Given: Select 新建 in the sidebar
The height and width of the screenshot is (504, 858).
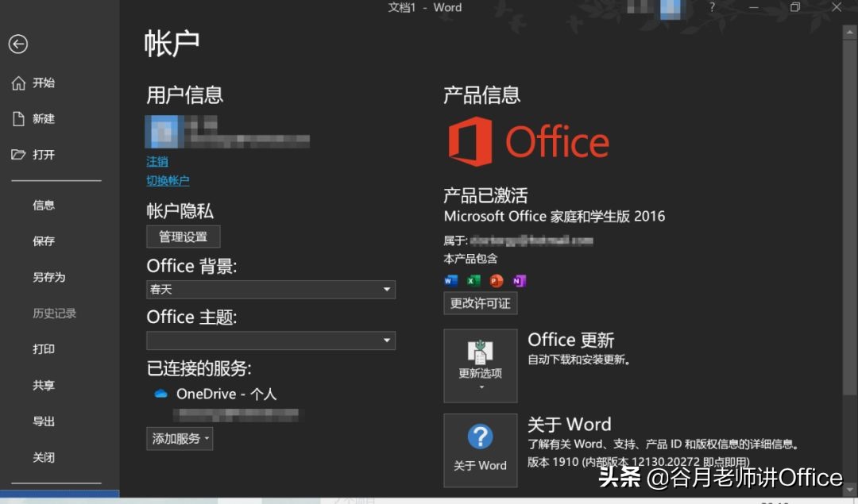Looking at the screenshot, I should coord(43,118).
